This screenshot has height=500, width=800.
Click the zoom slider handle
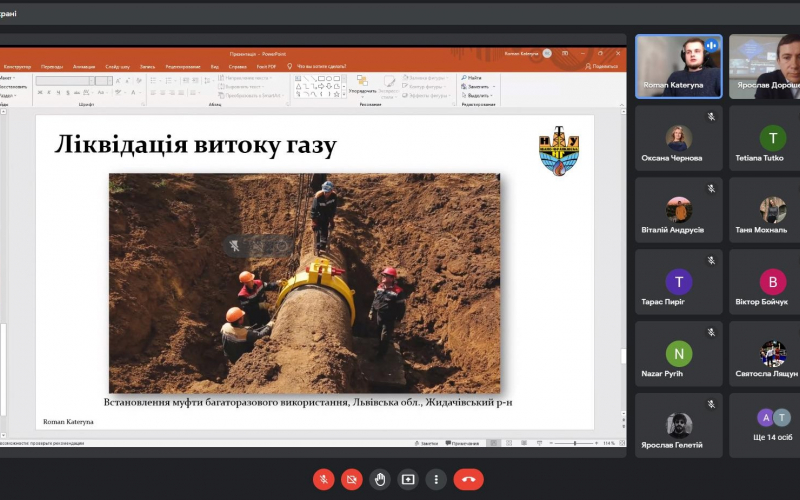coord(575,443)
